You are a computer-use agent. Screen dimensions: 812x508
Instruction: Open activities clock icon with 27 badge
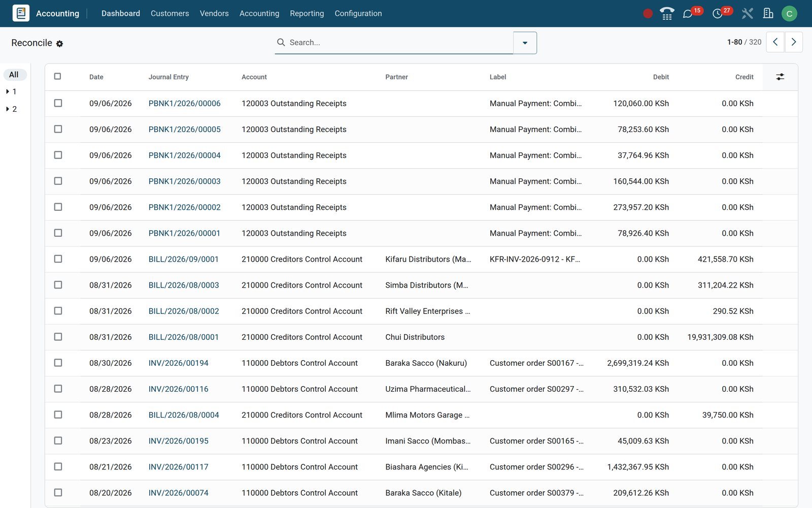click(x=717, y=14)
